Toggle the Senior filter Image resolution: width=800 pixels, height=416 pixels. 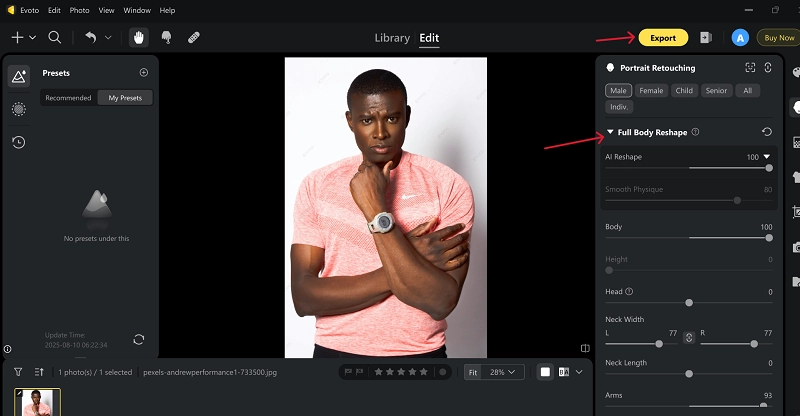pos(716,90)
